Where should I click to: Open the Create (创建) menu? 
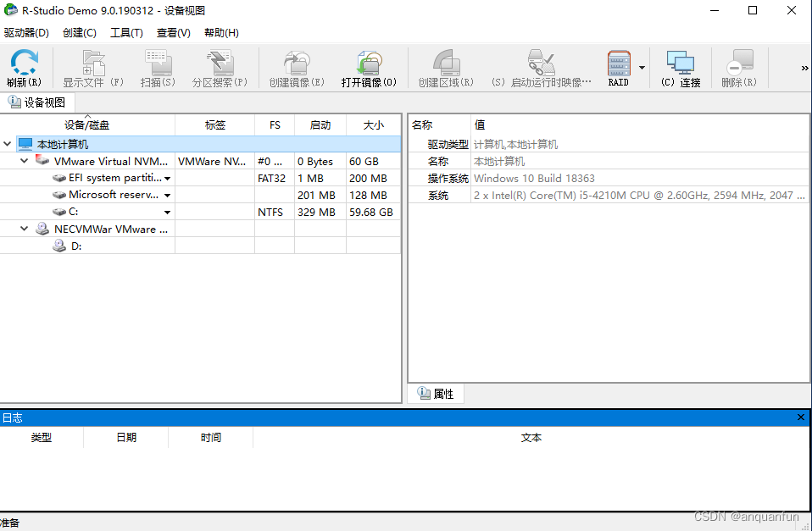pos(79,32)
